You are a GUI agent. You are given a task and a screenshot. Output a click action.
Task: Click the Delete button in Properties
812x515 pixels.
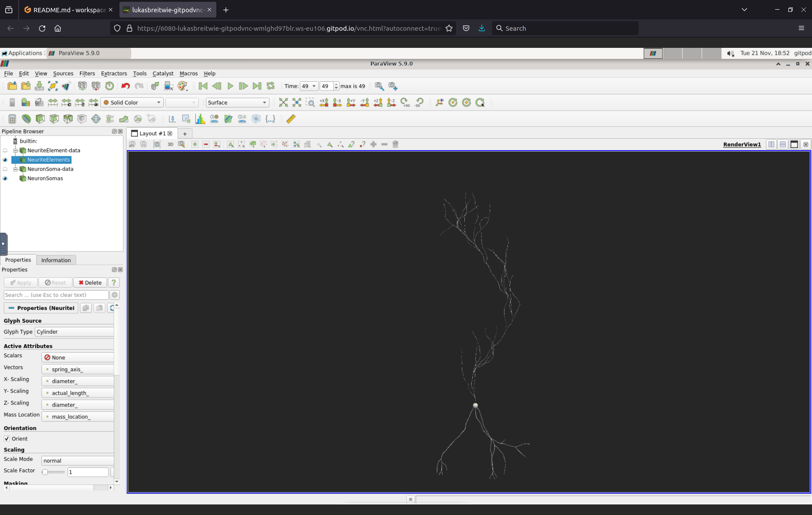[90, 283]
